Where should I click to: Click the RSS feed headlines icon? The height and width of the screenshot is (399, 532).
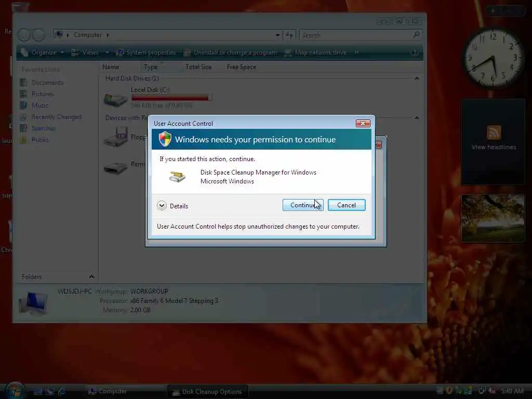(494, 132)
